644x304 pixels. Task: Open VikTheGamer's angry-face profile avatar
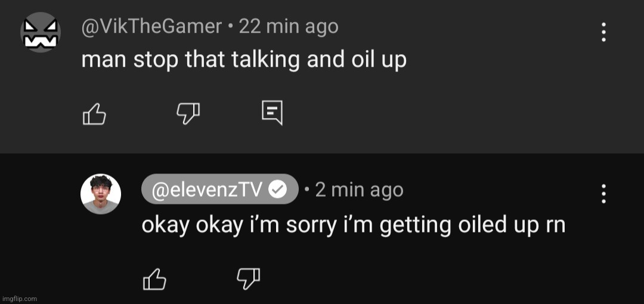(x=41, y=32)
